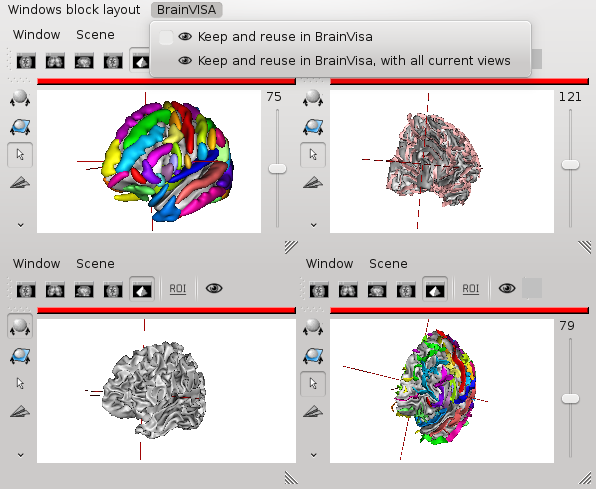Select coronal view icon in bottom-left window toolbar
The image size is (596, 489).
point(55,290)
